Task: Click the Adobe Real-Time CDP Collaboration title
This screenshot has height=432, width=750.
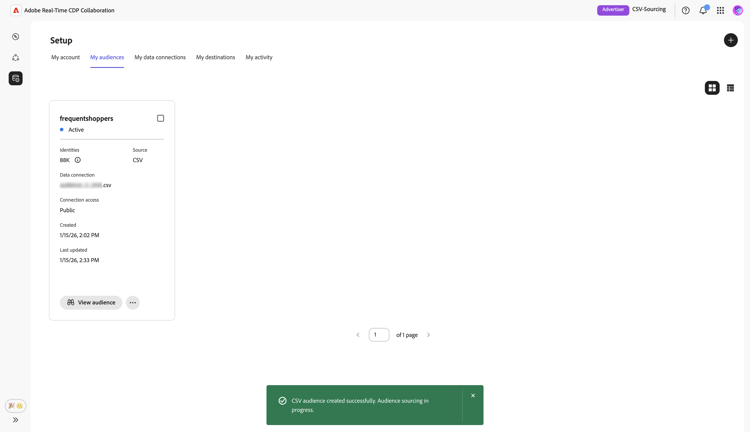Action: click(69, 10)
